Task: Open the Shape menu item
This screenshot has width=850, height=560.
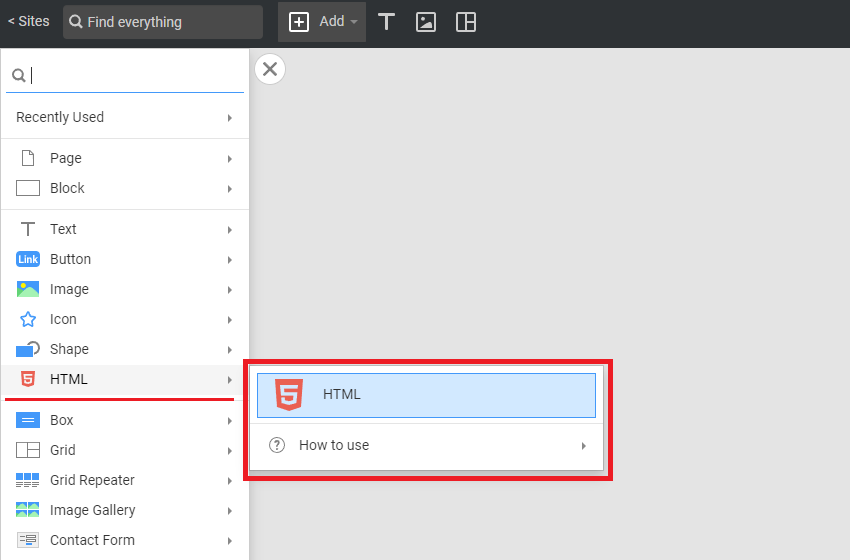Action: tap(125, 349)
